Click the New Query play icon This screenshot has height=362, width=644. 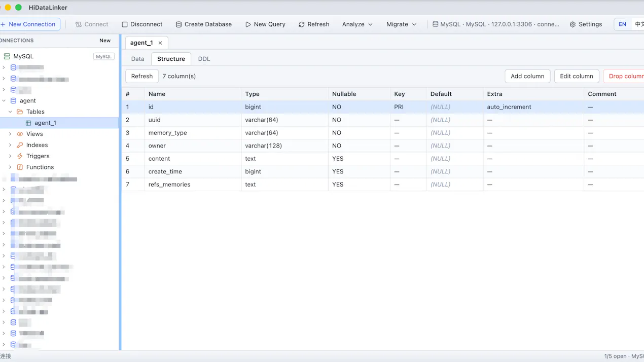248,24
